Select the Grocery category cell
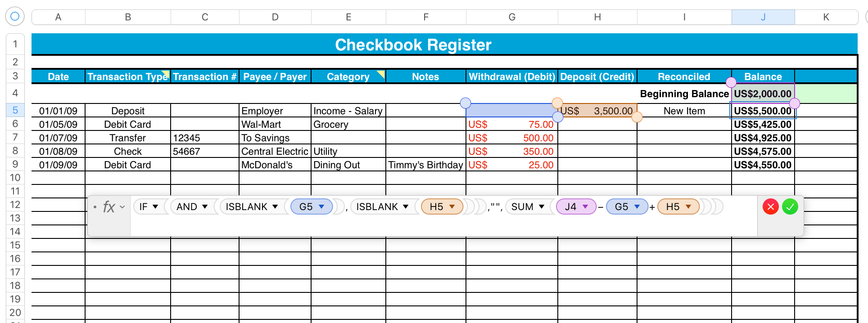868x323 pixels. [348, 124]
